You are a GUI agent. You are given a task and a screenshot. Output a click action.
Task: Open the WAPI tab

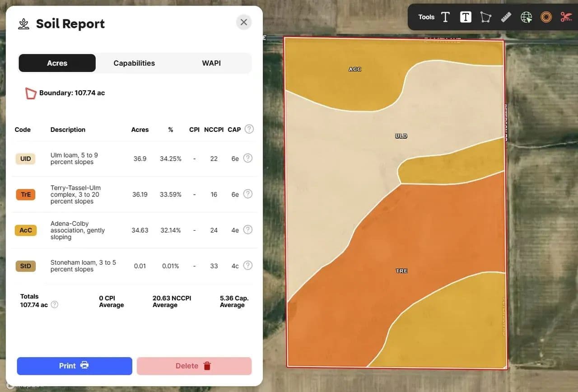211,63
